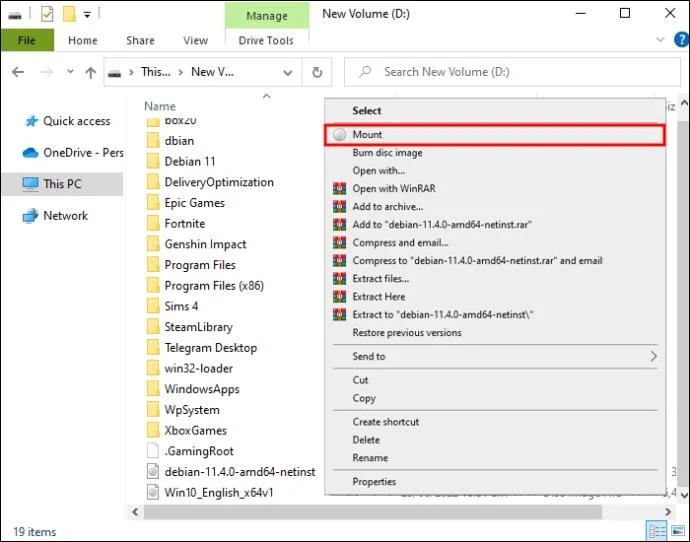Select the Epic Games folder icon

(x=153, y=203)
